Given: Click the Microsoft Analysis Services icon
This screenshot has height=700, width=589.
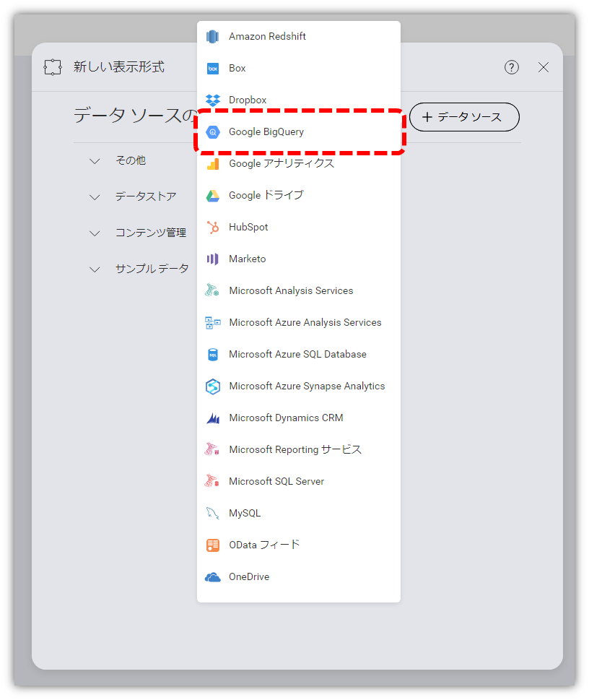Looking at the screenshot, I should [x=212, y=290].
